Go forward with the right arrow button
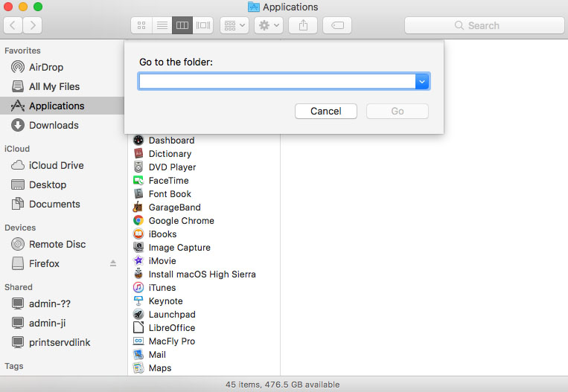The height and width of the screenshot is (392, 568). point(33,25)
